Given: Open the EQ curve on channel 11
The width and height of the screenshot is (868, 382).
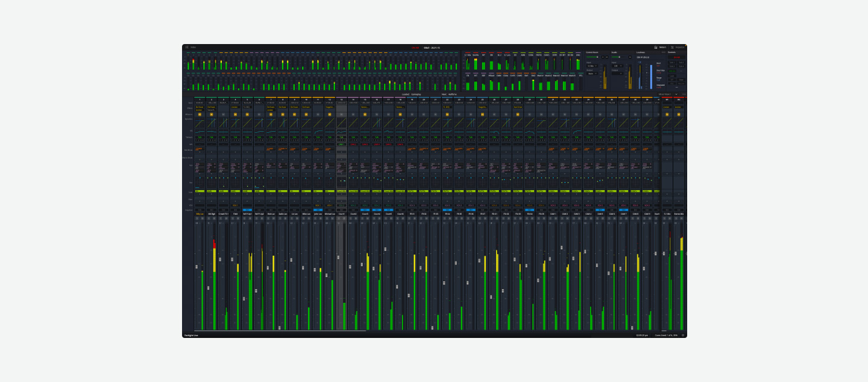Looking at the screenshot, I should click(x=318, y=132).
